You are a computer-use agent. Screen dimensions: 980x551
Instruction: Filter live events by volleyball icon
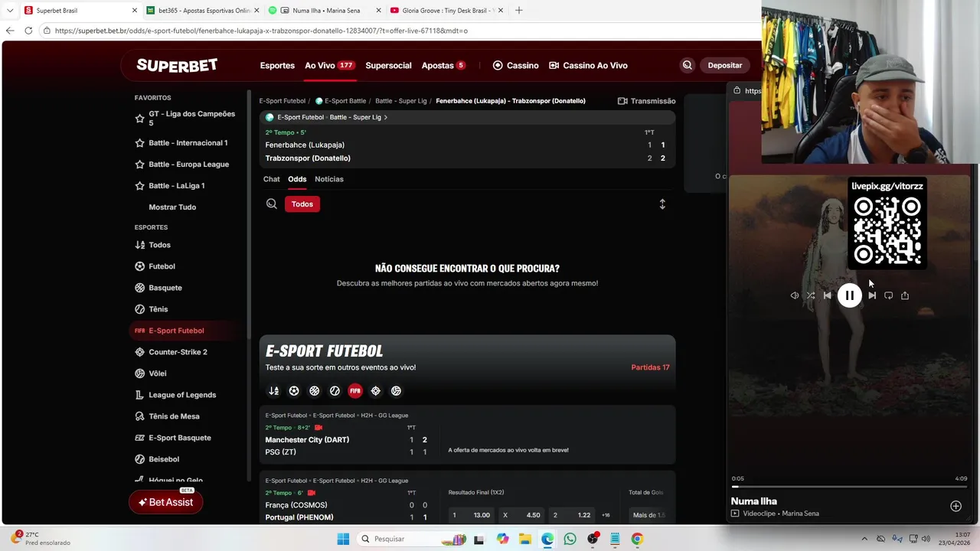click(x=396, y=391)
